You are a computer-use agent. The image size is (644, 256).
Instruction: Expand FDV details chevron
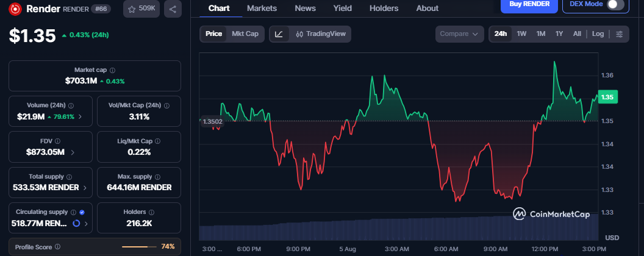tap(73, 152)
